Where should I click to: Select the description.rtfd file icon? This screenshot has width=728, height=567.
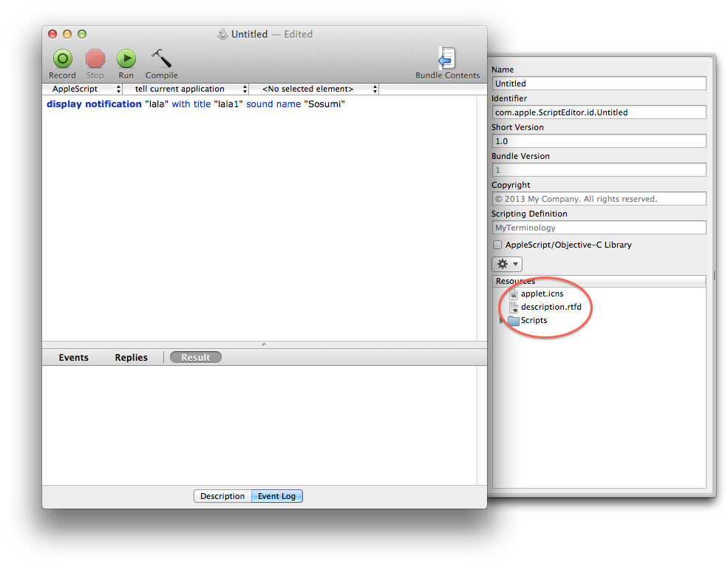[515, 307]
